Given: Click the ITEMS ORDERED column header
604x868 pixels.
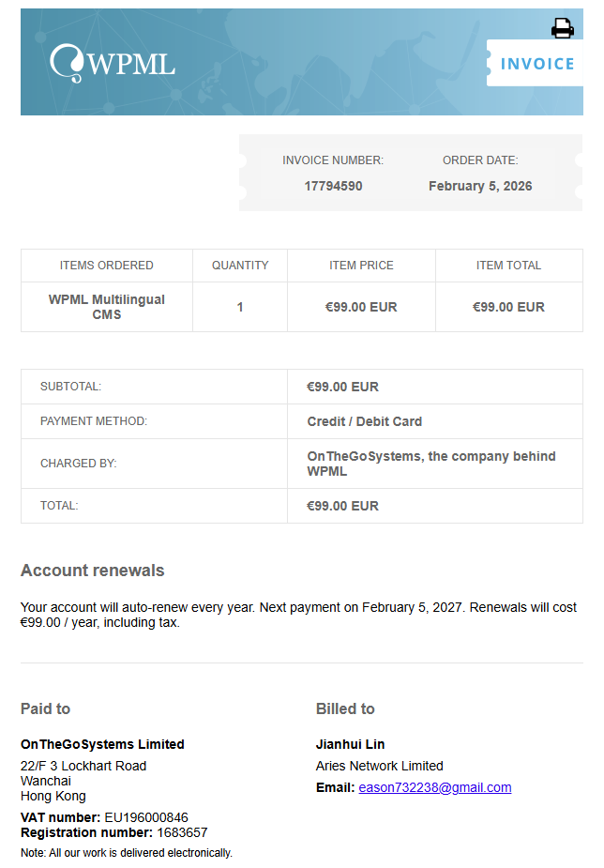Looking at the screenshot, I should tap(107, 266).
